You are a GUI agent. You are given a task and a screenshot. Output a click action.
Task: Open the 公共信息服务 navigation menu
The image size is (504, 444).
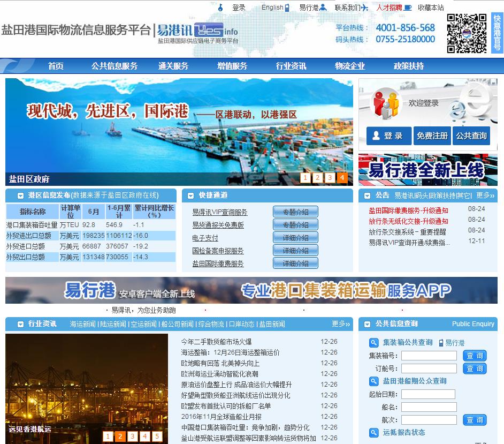coord(114,66)
